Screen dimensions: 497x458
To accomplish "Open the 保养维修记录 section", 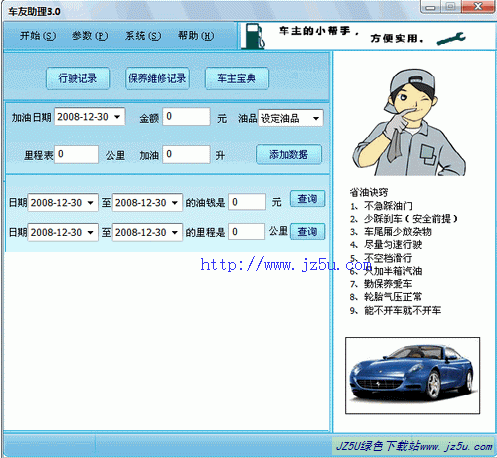I will pos(157,79).
